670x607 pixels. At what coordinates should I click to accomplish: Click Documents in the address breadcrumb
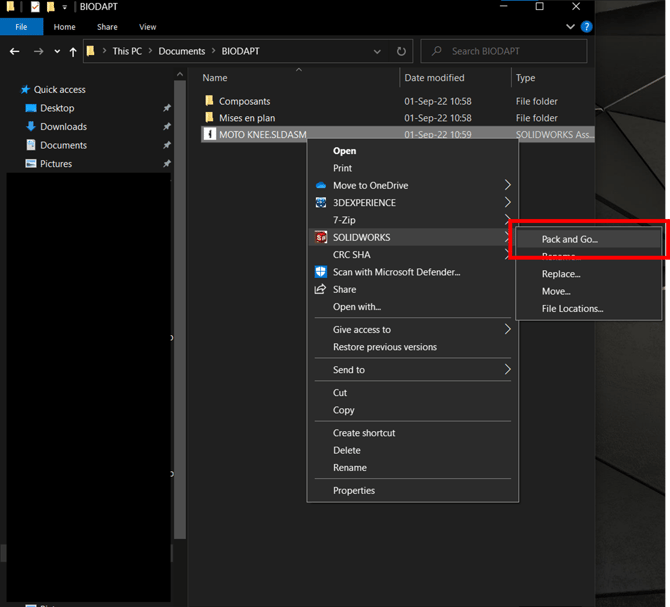[182, 51]
